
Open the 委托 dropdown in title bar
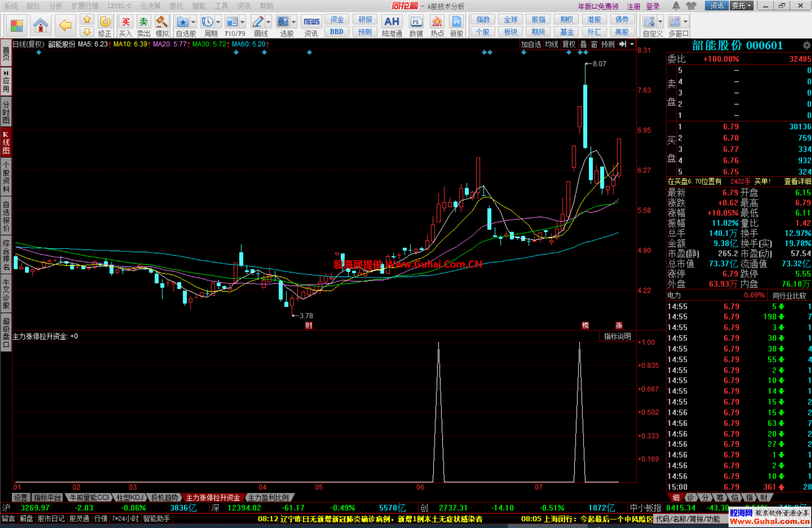click(742, 6)
